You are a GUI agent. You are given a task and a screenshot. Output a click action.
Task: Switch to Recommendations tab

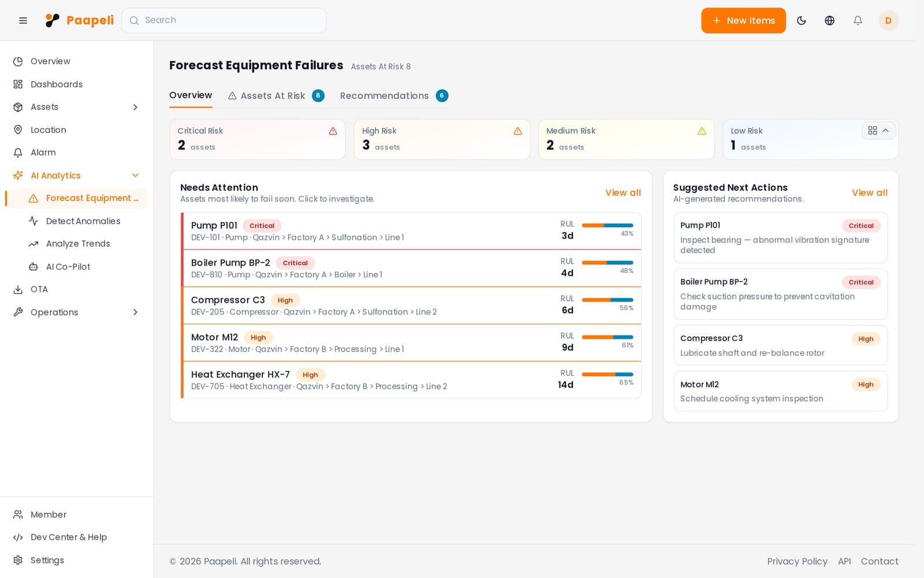coord(394,96)
